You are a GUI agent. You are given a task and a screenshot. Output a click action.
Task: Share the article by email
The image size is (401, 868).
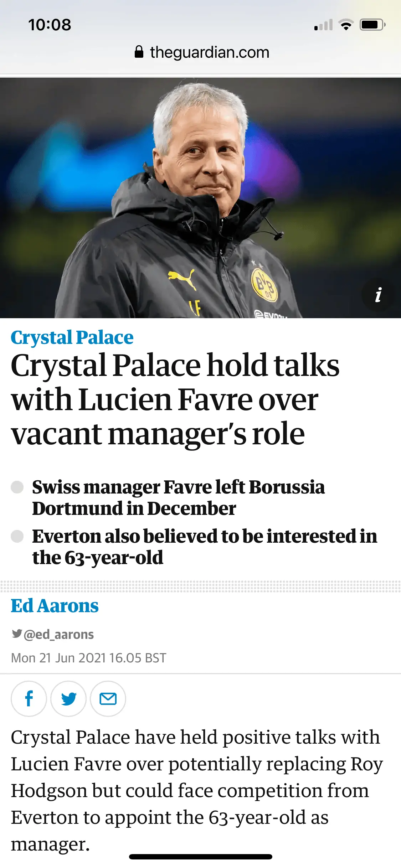pos(108,699)
